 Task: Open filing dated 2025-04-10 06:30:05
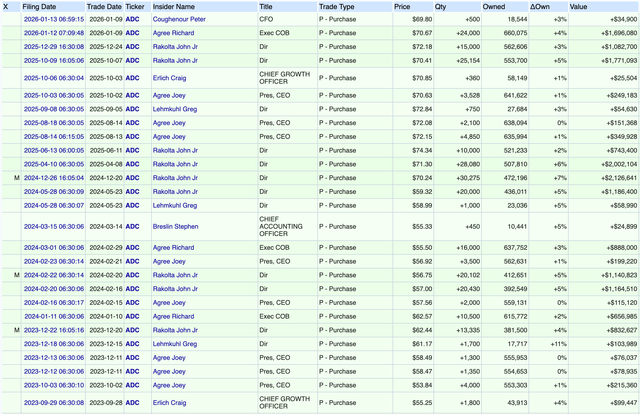coord(54,164)
